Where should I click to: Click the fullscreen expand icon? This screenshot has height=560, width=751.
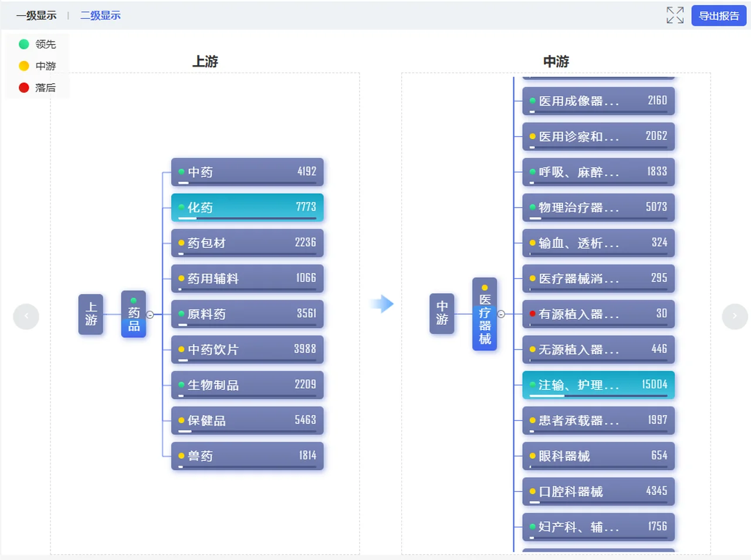coord(675,15)
